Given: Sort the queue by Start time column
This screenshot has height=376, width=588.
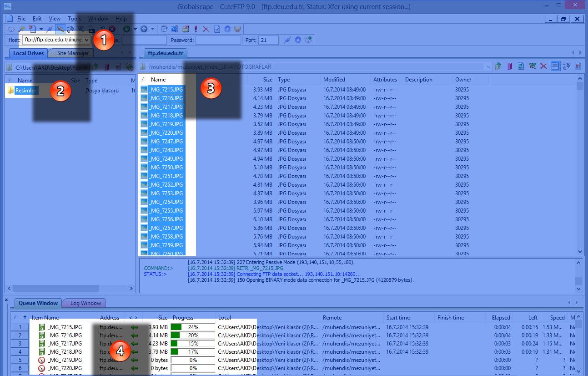Looking at the screenshot, I should pos(408,318).
